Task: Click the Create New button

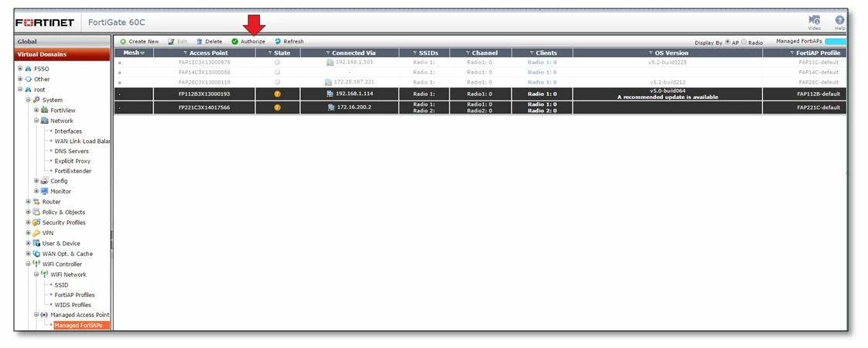Action: point(139,42)
